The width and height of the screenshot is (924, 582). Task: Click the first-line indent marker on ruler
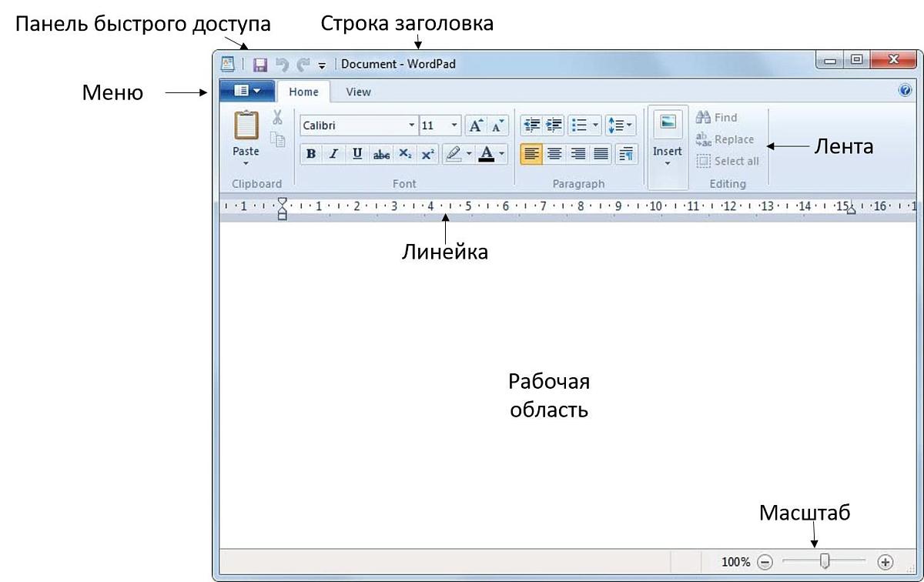[283, 202]
